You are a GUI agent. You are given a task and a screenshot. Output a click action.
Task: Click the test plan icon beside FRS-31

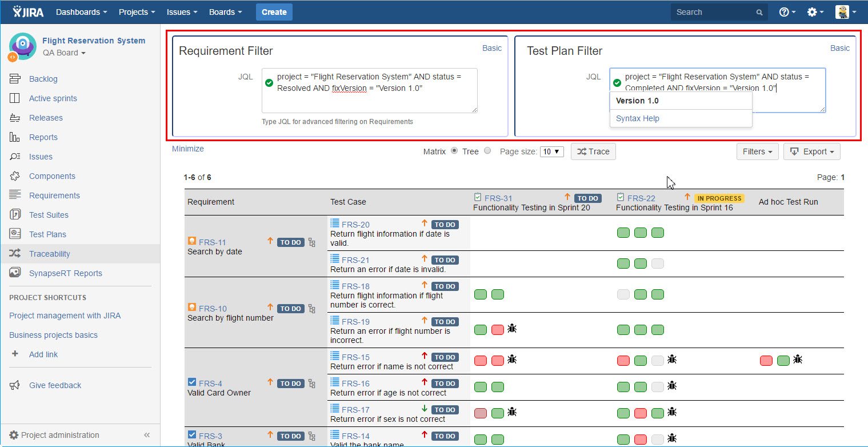coord(478,197)
